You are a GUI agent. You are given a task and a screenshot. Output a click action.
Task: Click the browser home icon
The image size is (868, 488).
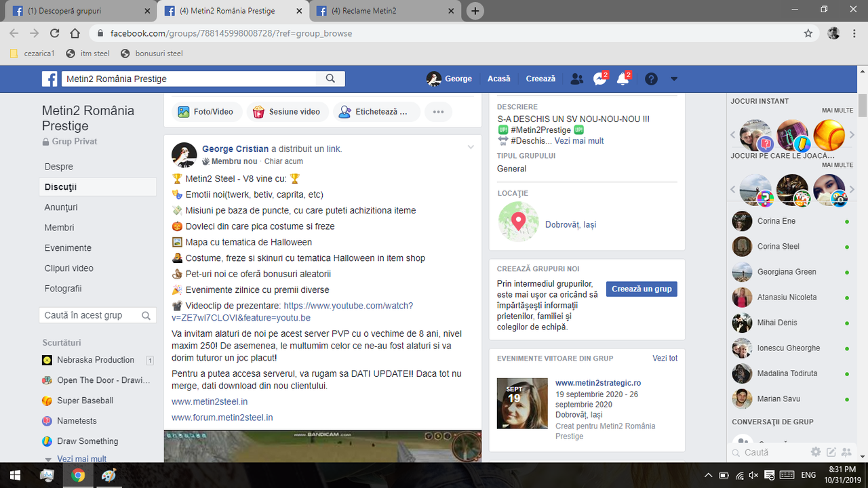tap(75, 33)
